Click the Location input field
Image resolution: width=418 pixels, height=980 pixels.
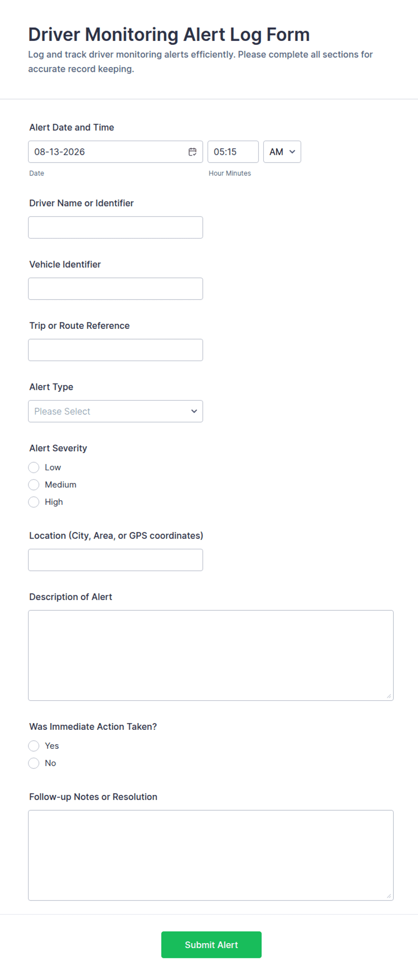point(116,560)
